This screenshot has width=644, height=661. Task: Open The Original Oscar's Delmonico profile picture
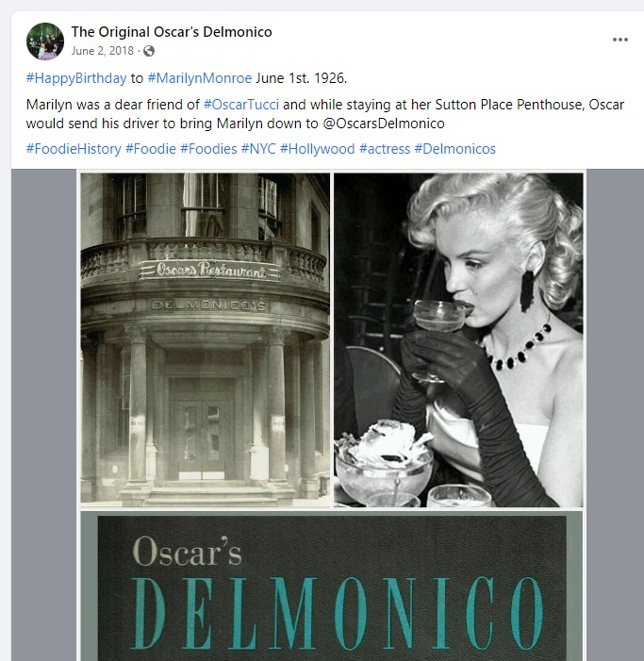tap(45, 41)
